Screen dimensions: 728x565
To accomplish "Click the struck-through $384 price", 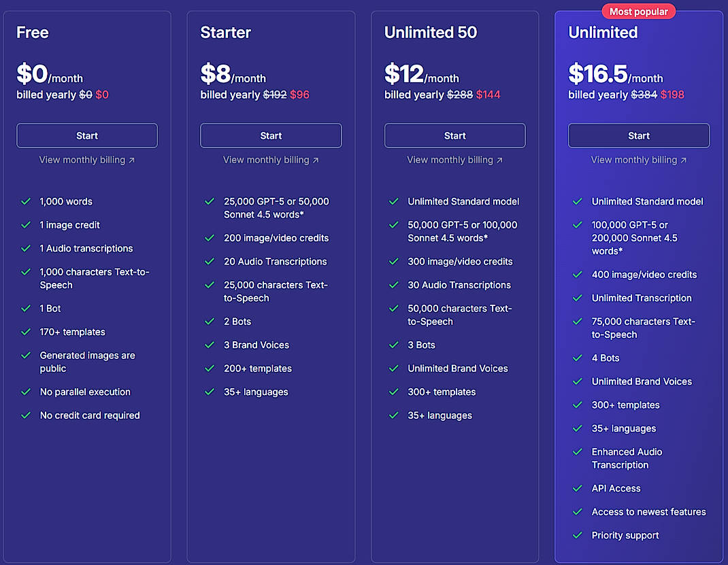I will (644, 95).
